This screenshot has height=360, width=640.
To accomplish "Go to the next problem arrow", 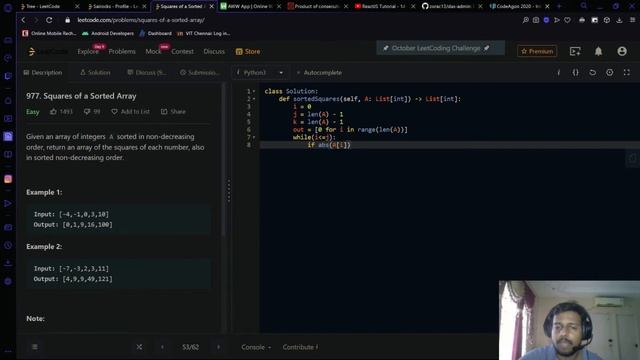I will (218, 347).
